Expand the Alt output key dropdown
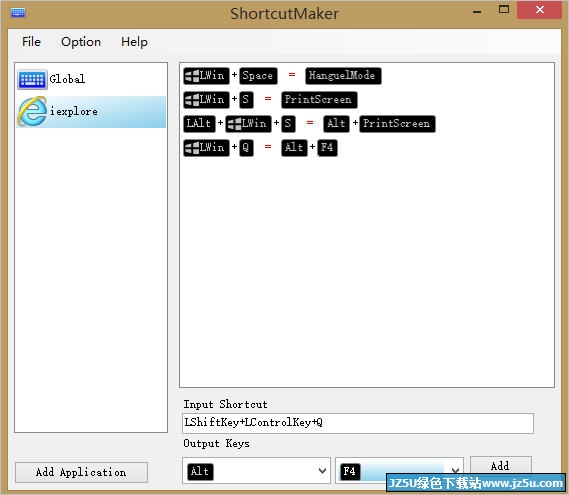This screenshot has height=495, width=569. (x=322, y=471)
